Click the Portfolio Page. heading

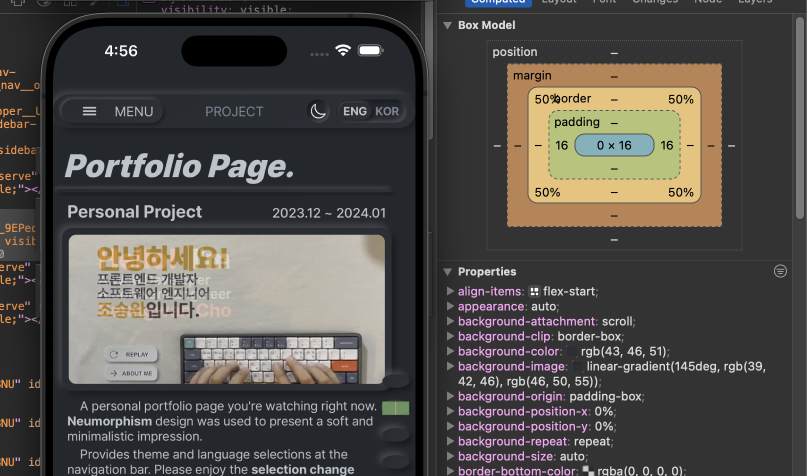click(x=180, y=167)
